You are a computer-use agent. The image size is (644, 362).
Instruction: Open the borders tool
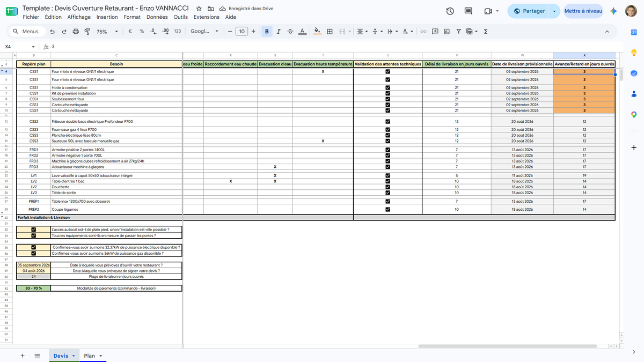[330, 32]
